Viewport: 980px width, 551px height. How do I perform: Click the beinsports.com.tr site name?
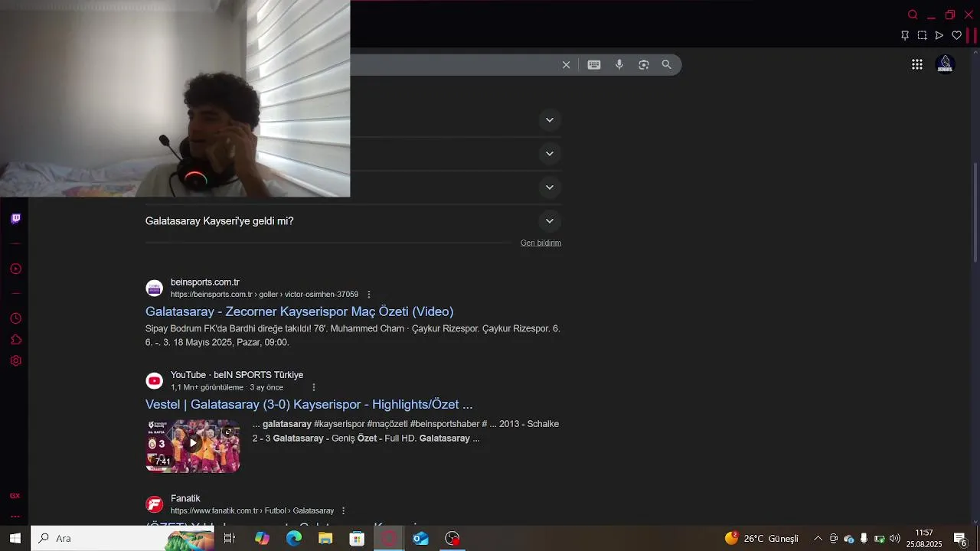(205, 282)
